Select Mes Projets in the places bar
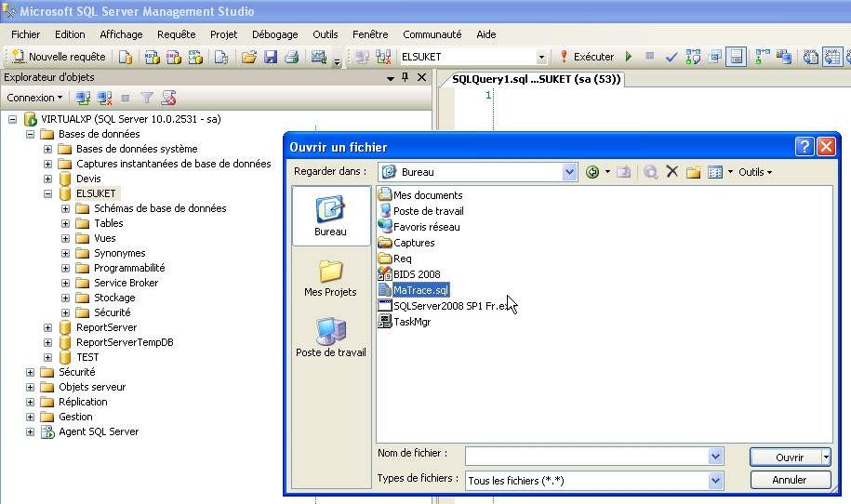 tap(331, 278)
